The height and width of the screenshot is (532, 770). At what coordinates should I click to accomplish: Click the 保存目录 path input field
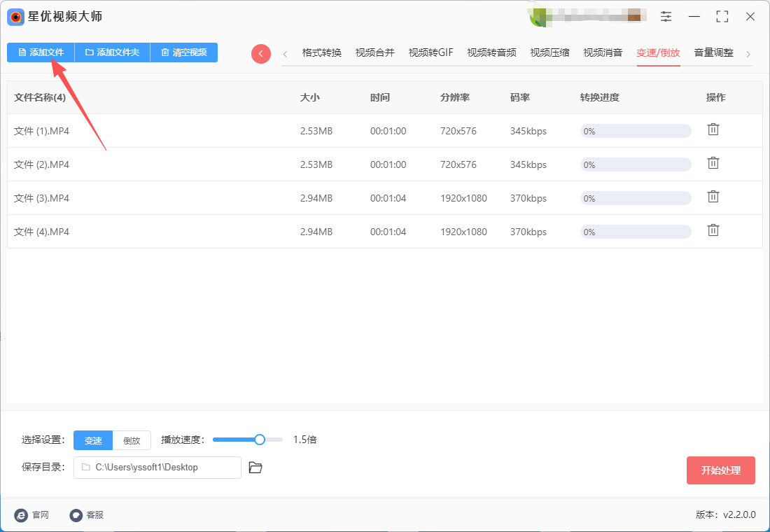[157, 468]
